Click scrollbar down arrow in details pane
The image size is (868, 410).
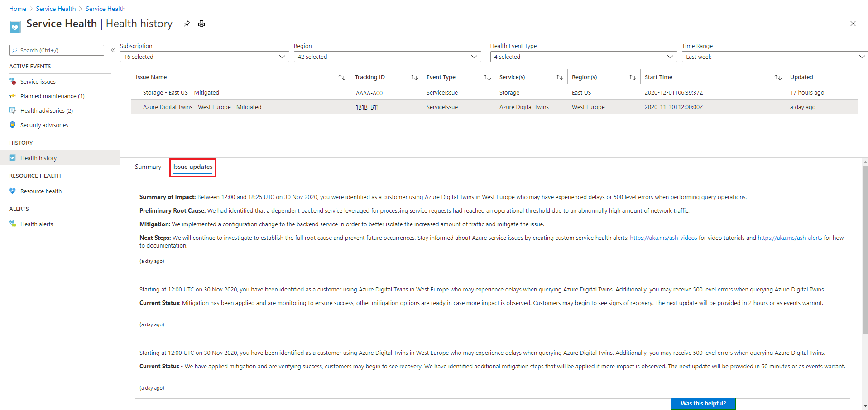coord(865,406)
